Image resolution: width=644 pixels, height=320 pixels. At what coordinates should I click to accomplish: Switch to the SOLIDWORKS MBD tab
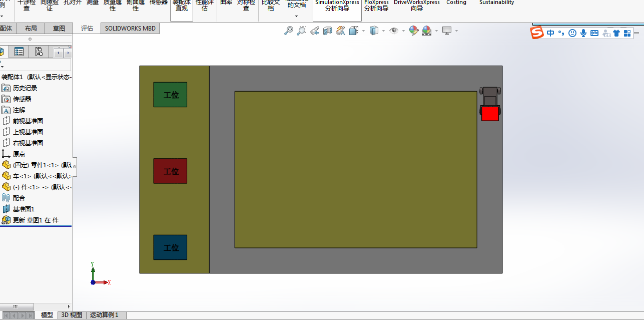(x=130, y=29)
